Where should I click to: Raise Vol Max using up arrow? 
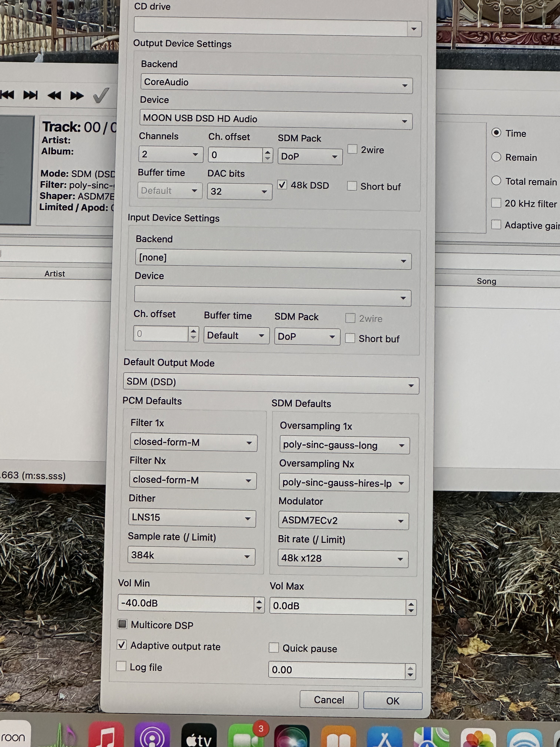(x=411, y=604)
